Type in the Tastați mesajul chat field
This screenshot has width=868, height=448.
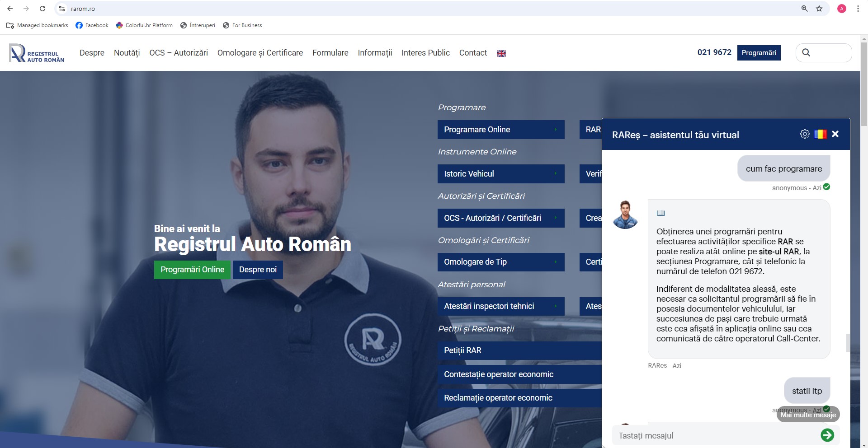pos(714,435)
